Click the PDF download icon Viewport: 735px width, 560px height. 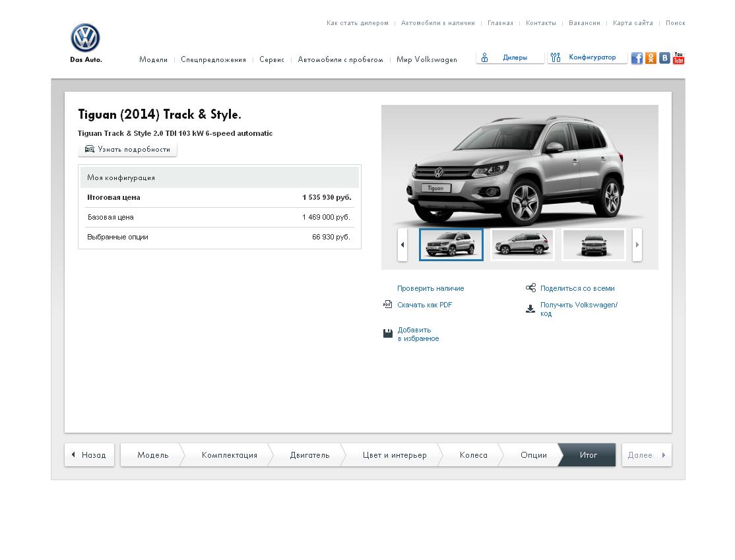pyautogui.click(x=387, y=305)
